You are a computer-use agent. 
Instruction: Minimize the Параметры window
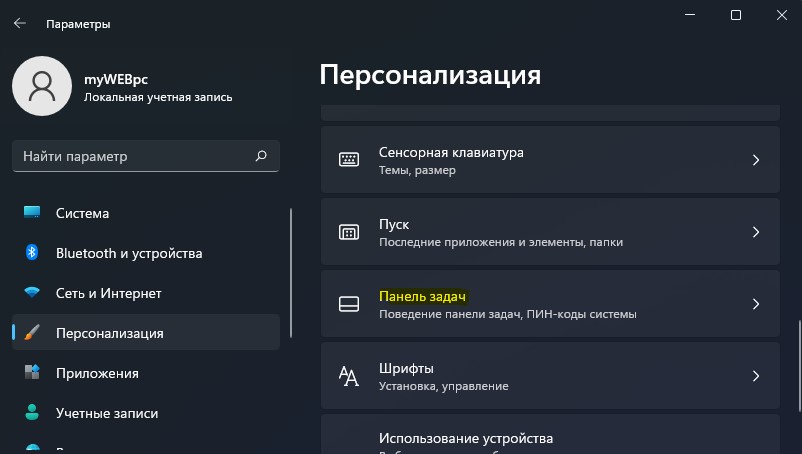690,15
